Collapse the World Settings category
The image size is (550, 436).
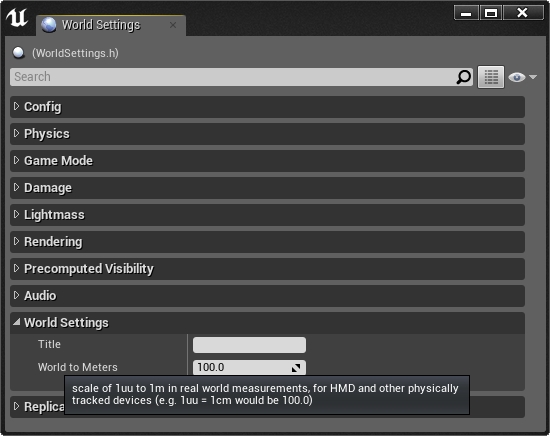(x=267, y=323)
